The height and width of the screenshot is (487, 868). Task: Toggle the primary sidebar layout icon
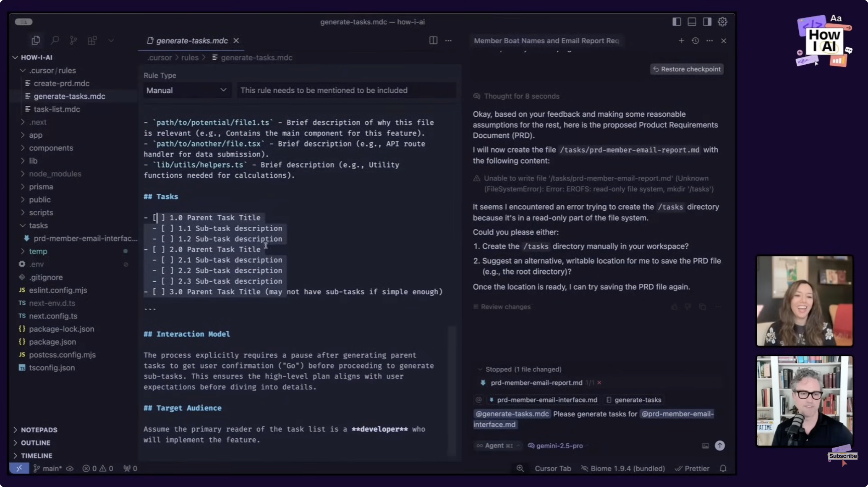coord(676,21)
